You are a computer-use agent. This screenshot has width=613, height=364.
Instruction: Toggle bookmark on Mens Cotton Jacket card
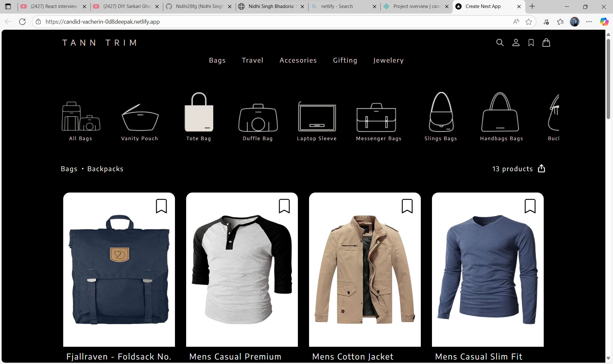click(x=407, y=206)
